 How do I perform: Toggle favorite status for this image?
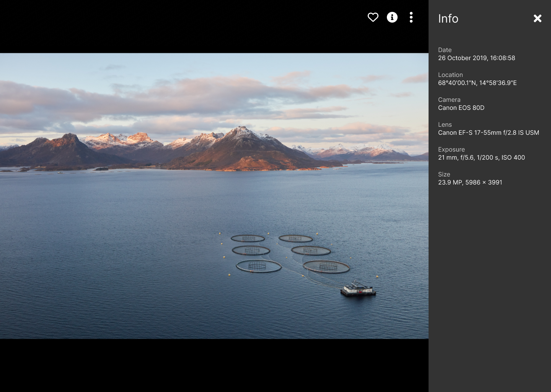click(373, 17)
